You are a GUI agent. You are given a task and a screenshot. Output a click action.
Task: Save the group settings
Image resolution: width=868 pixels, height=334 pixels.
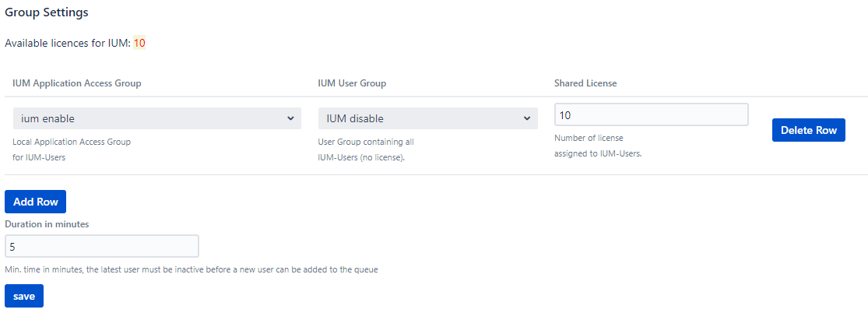click(24, 296)
